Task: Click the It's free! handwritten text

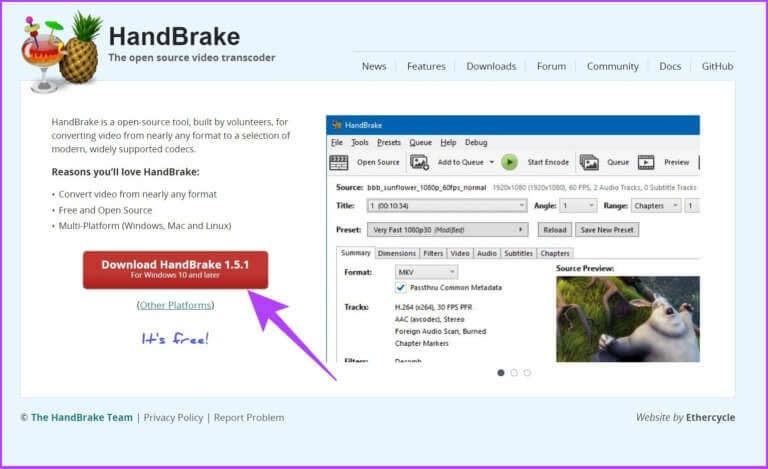Action: pos(175,338)
